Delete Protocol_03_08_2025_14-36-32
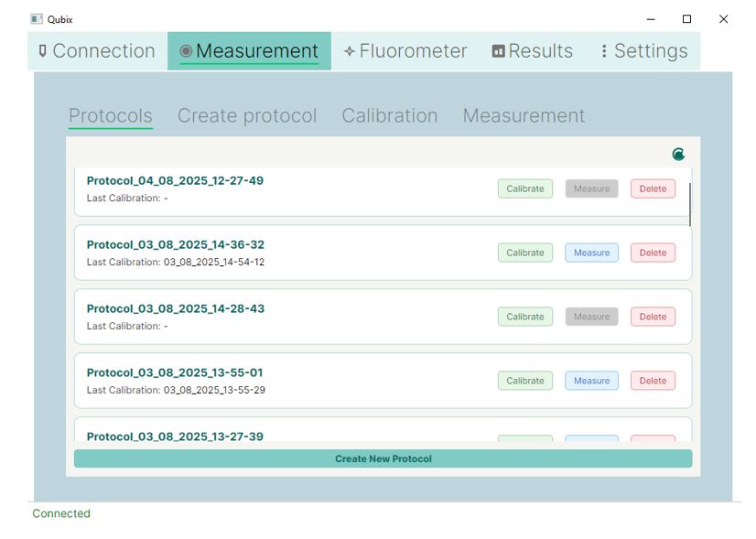The width and height of the screenshot is (756, 539). click(653, 253)
